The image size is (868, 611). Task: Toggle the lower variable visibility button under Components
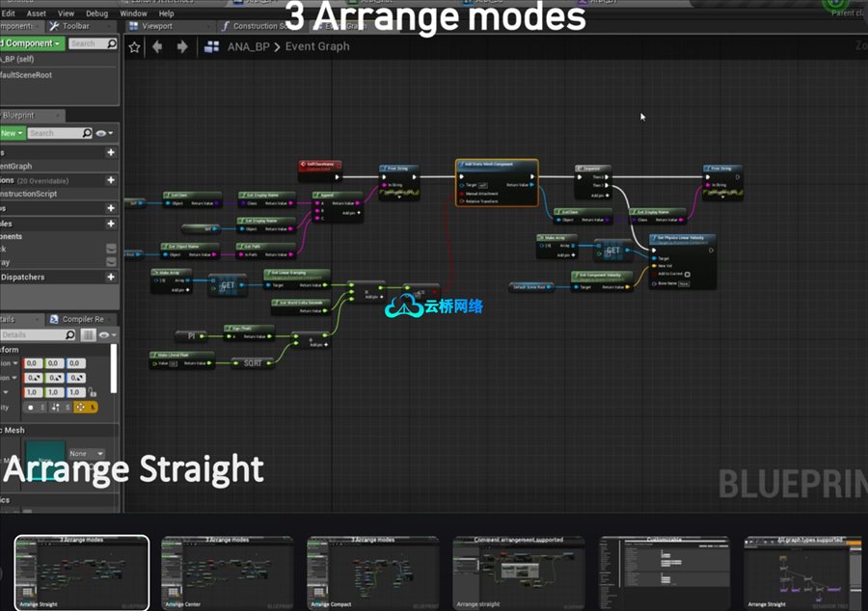tap(111, 262)
